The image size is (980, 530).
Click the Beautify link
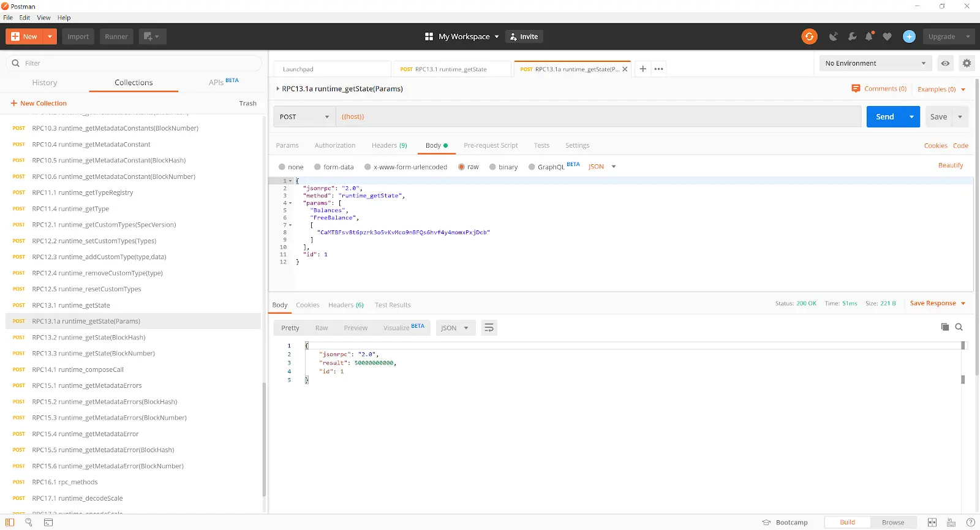(x=950, y=165)
